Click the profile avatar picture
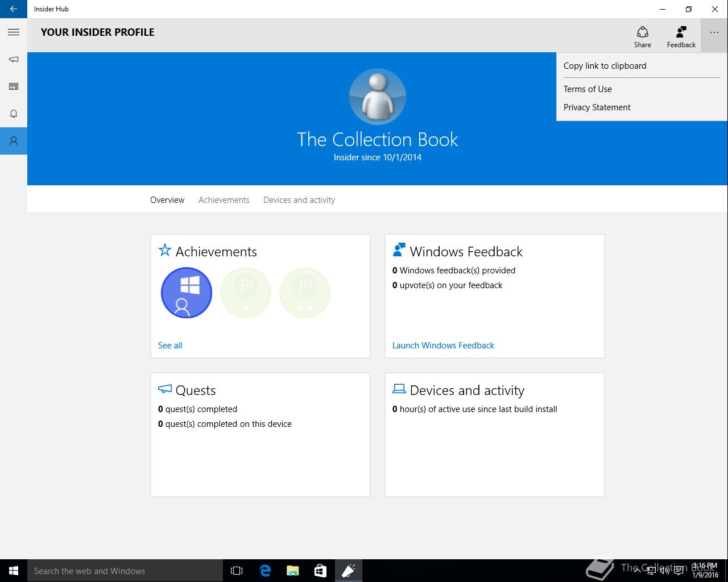The image size is (728, 582). [378, 97]
